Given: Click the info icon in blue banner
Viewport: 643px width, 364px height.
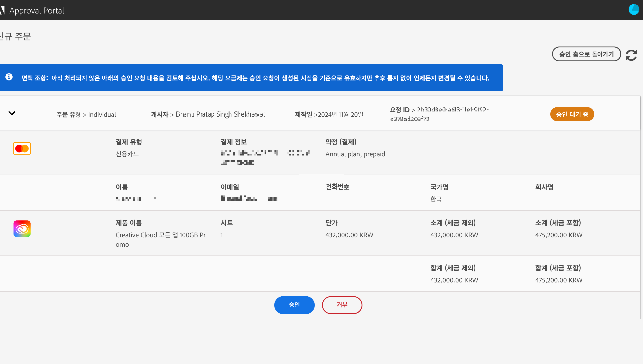Looking at the screenshot, I should click(x=9, y=77).
